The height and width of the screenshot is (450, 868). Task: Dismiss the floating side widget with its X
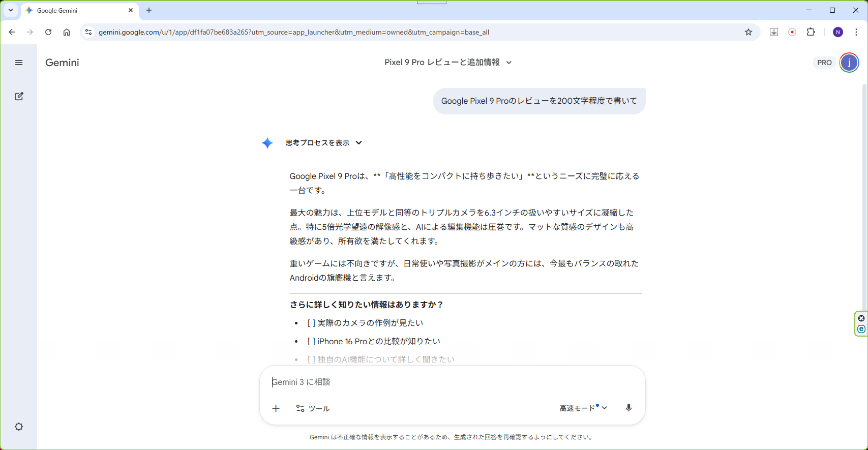click(x=861, y=318)
